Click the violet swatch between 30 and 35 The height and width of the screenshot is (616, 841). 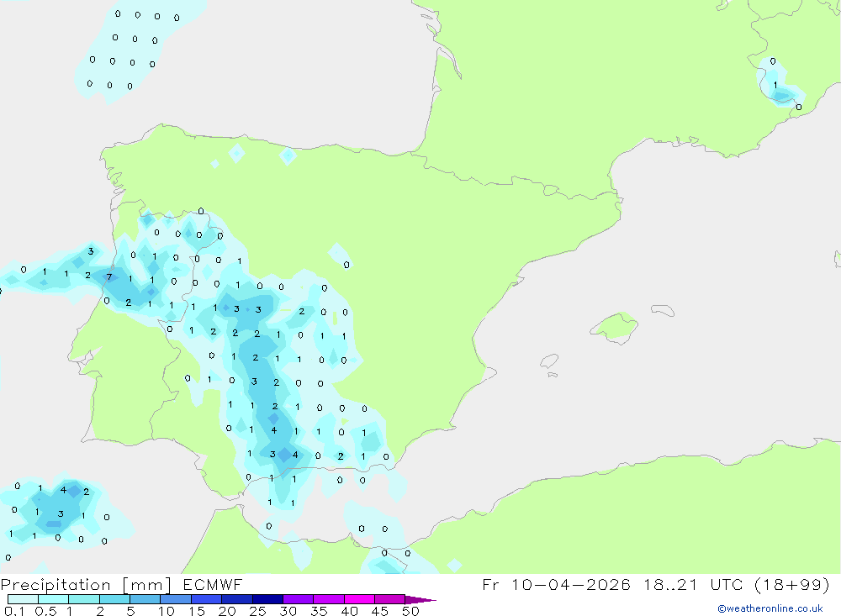coord(299,599)
